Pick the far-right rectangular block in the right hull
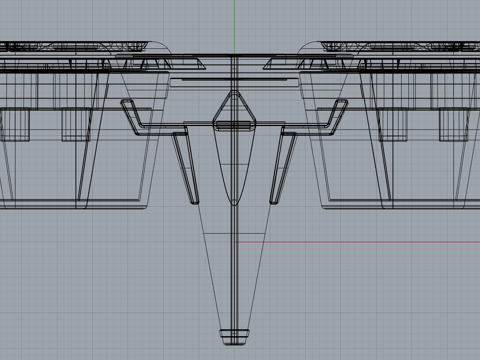 click(454, 124)
